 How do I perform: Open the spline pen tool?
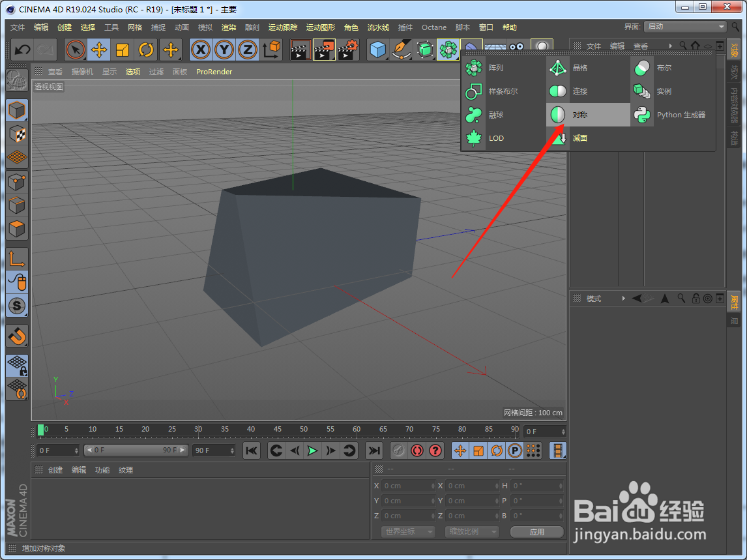point(401,50)
